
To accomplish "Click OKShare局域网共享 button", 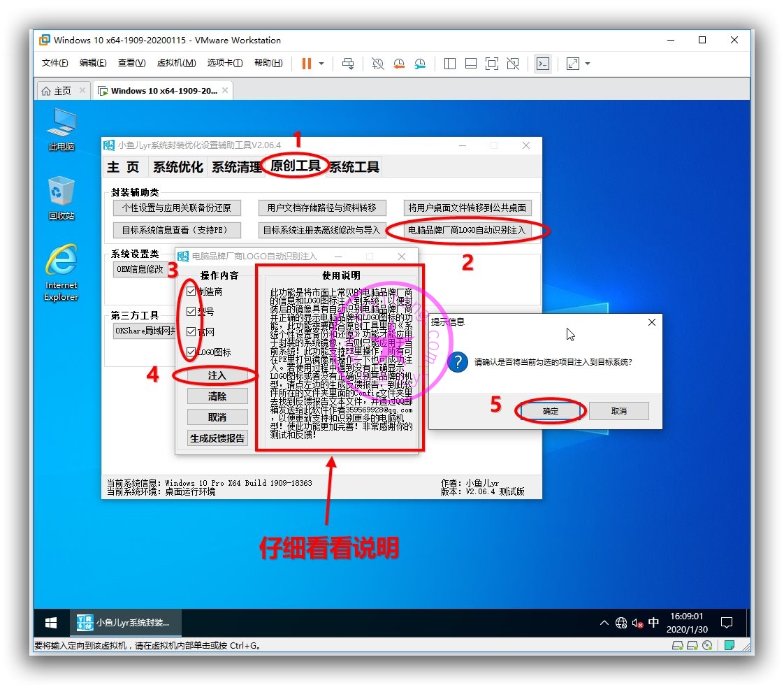I will tap(145, 331).
